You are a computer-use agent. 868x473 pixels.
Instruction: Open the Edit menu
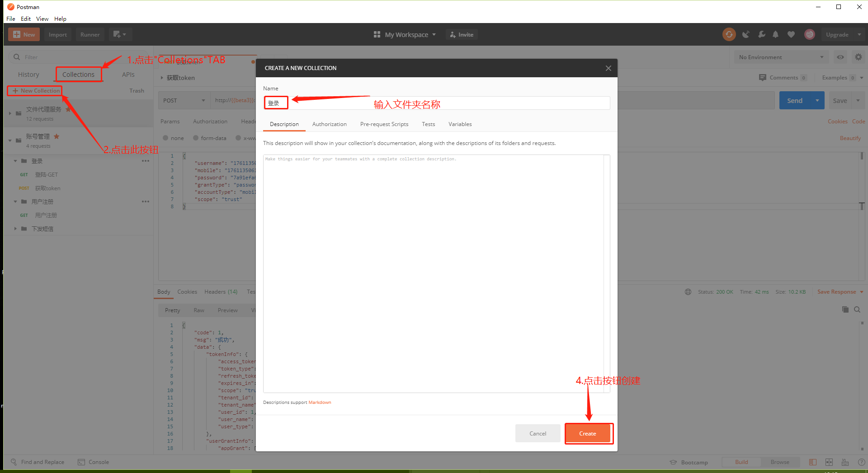point(26,19)
